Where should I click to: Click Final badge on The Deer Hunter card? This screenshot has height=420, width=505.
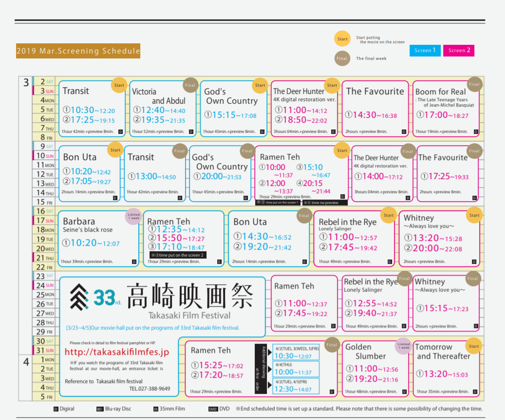(x=408, y=151)
